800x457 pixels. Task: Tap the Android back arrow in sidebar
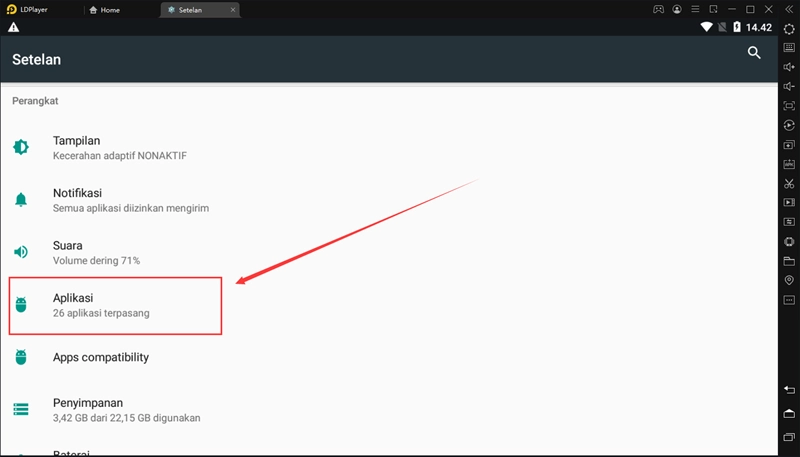click(x=789, y=390)
